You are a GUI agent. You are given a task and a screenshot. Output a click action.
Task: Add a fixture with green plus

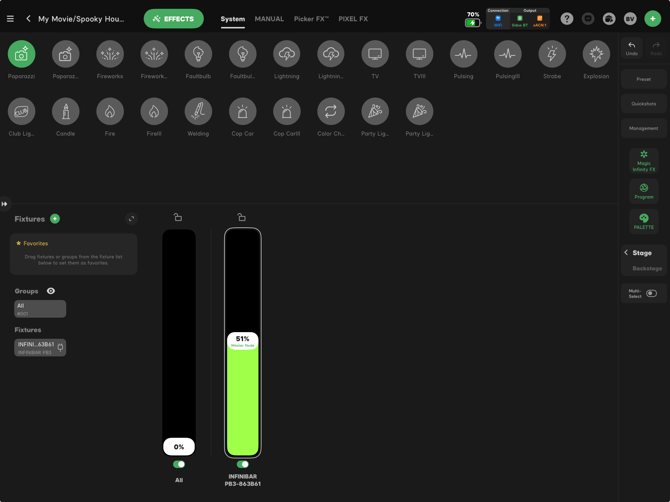pyautogui.click(x=55, y=219)
